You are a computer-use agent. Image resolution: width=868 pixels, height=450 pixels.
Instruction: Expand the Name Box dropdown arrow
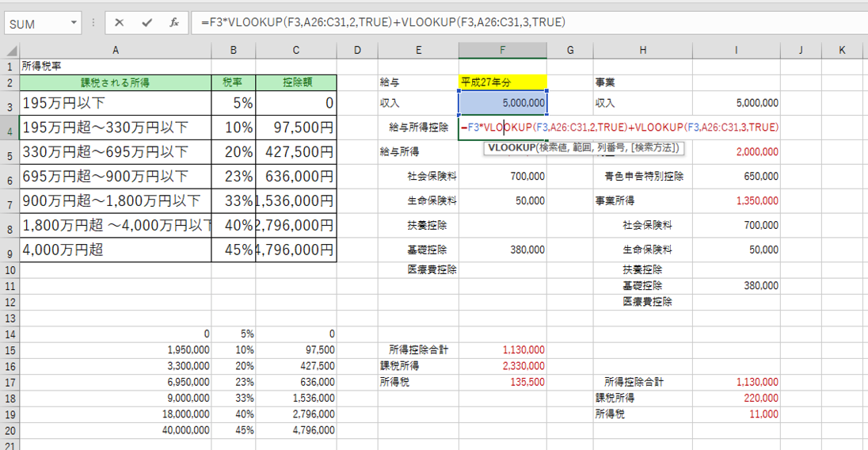pos(74,24)
